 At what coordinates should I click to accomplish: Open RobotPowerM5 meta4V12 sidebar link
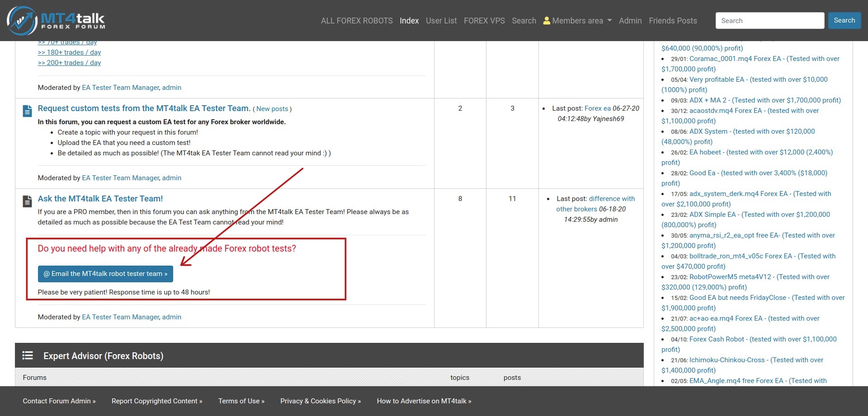coord(746,282)
